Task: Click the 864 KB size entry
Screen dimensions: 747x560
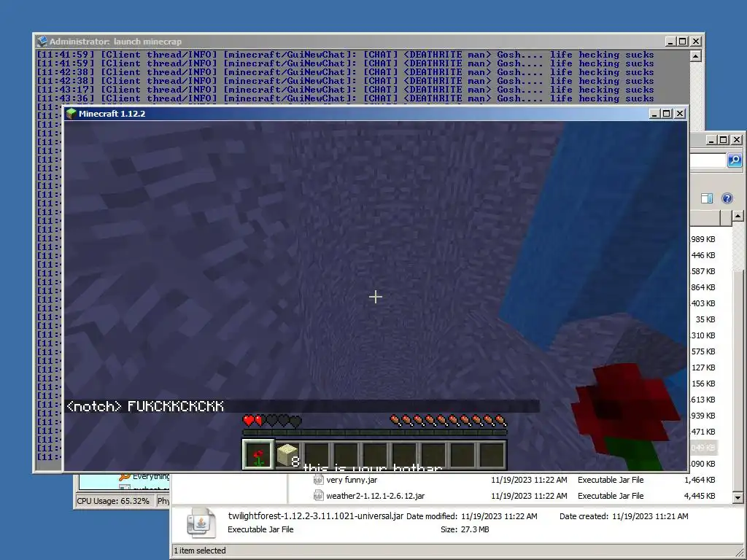Action: tap(704, 287)
